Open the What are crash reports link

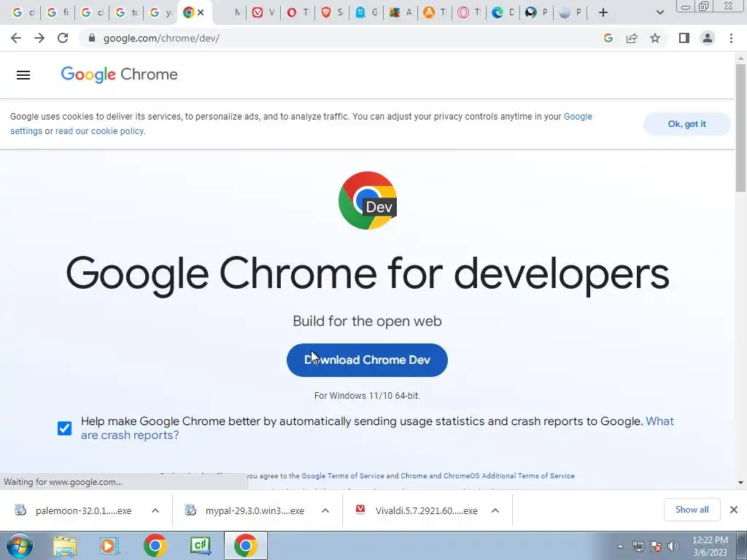[659, 421]
